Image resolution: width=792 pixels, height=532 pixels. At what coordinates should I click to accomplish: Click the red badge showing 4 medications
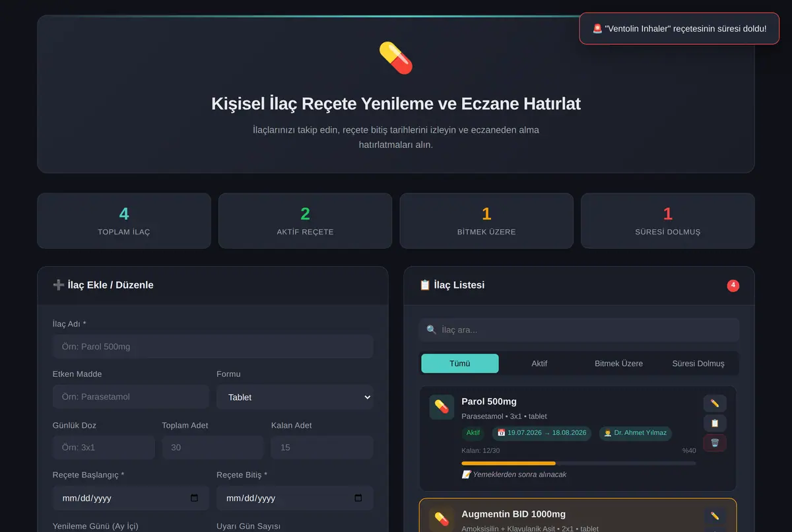(x=733, y=286)
